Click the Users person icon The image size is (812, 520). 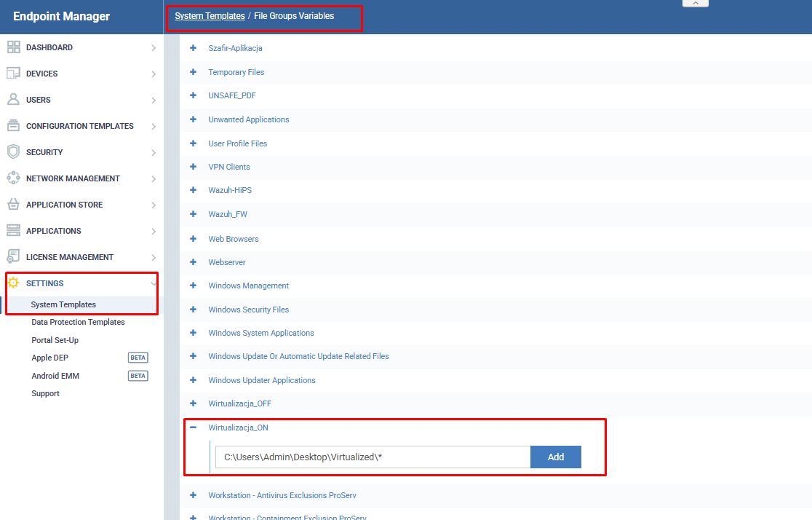click(13, 100)
